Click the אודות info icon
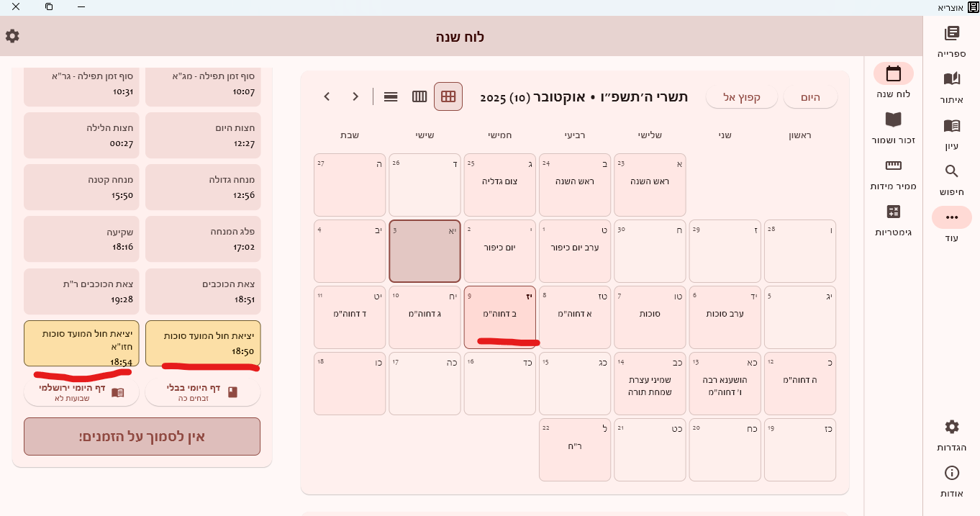Viewport: 980px width, 516px height. point(951,474)
